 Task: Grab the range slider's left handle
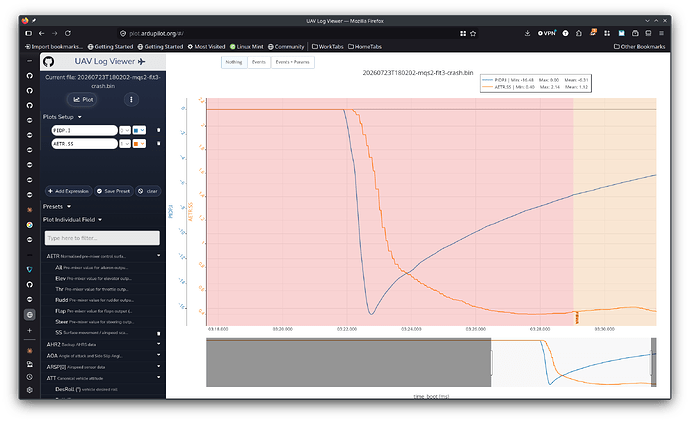pyautogui.click(x=491, y=363)
